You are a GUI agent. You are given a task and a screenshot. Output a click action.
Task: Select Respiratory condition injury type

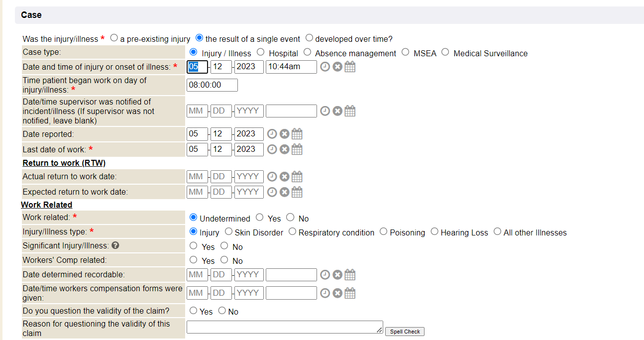tap(292, 231)
